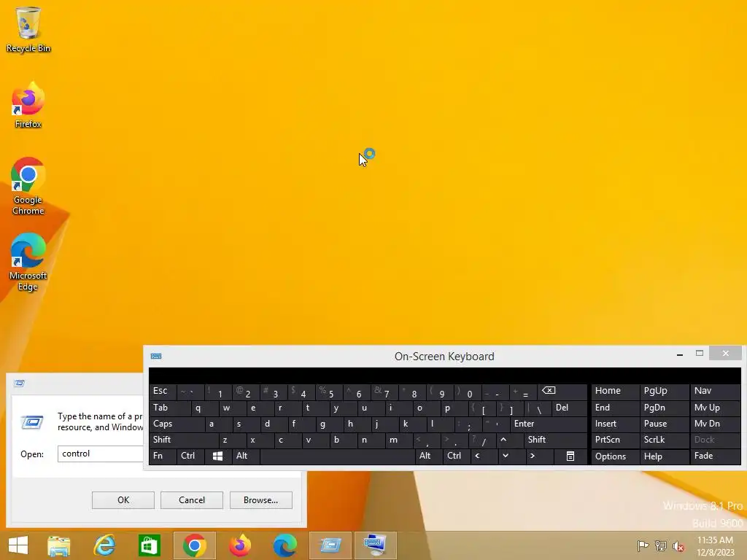The height and width of the screenshot is (560, 747).
Task: Open the network tray icon
Action: [661, 545]
